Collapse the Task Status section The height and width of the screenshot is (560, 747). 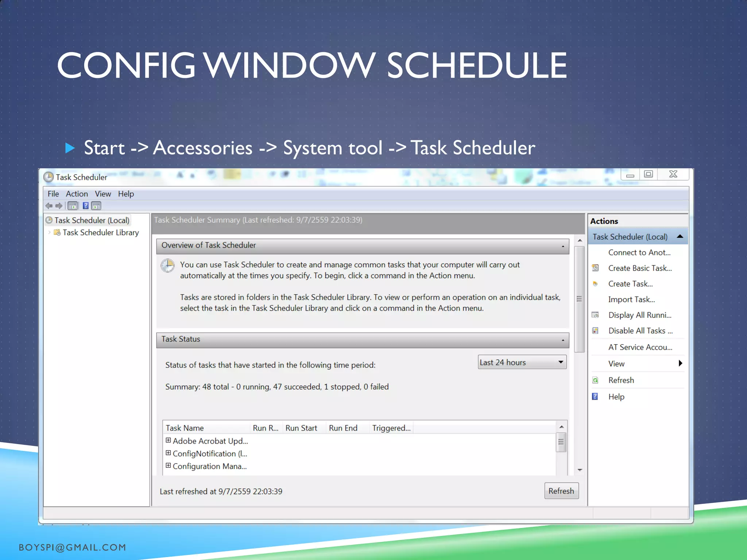563,340
